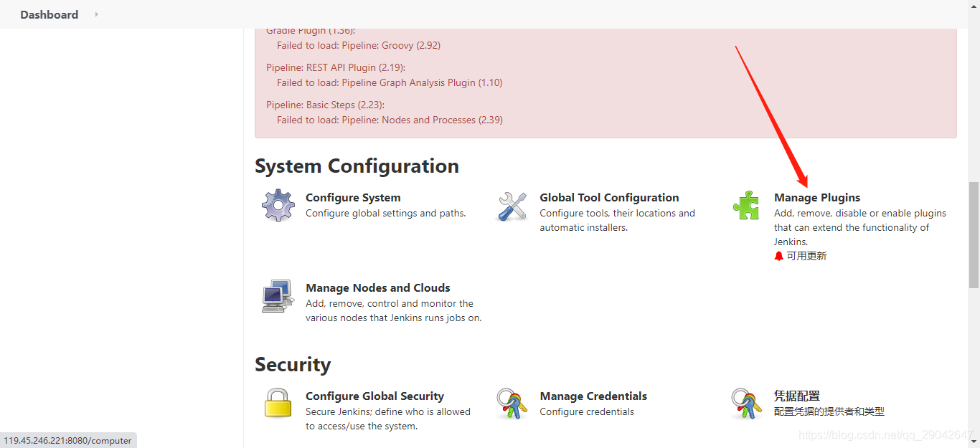Click the vertical page scrollbar thumb

coord(974,234)
